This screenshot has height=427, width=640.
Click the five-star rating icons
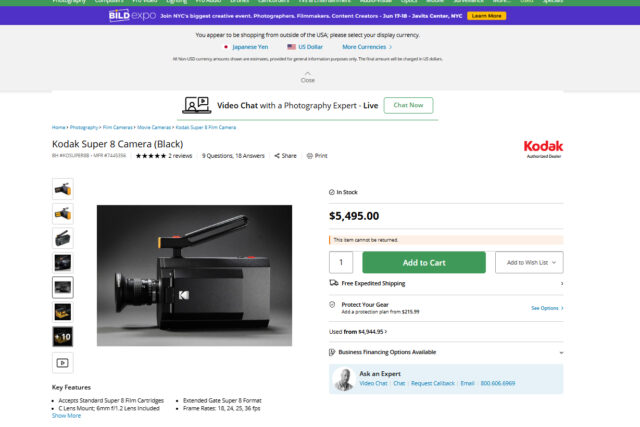[151, 156]
